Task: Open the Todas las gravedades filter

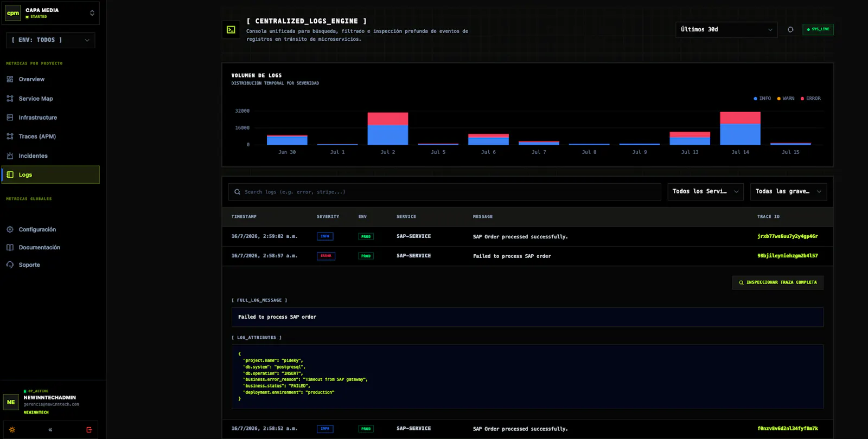Action: pyautogui.click(x=789, y=191)
